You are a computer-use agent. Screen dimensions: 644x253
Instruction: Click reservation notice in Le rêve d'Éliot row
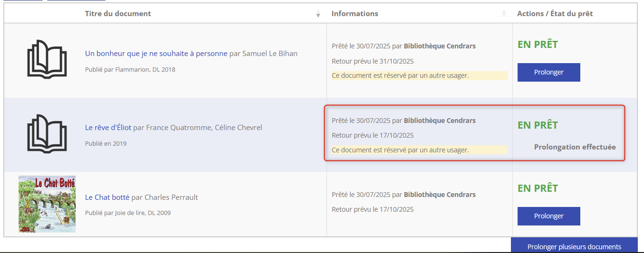click(400, 150)
